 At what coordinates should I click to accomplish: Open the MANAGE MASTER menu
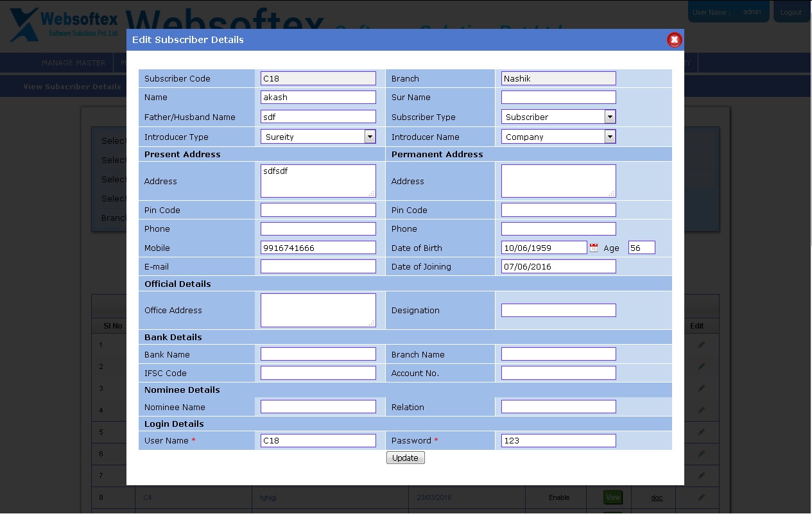[x=73, y=63]
